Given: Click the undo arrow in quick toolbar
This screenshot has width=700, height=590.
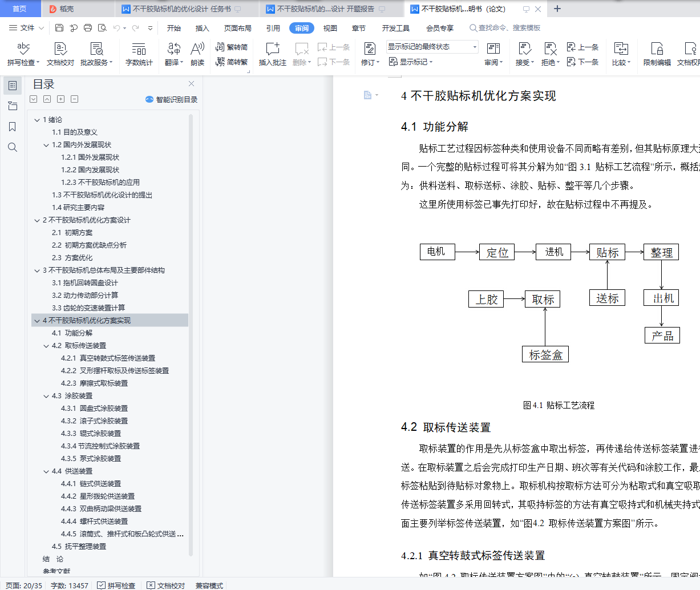Looking at the screenshot, I should [116, 28].
